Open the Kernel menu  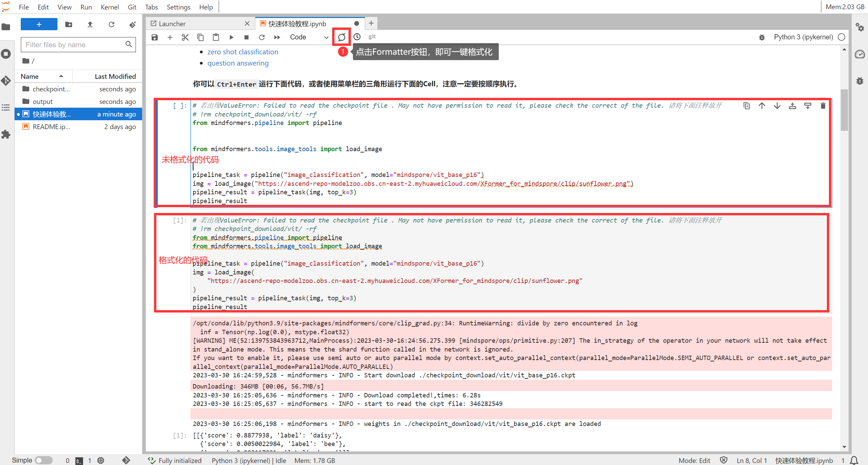coord(109,7)
